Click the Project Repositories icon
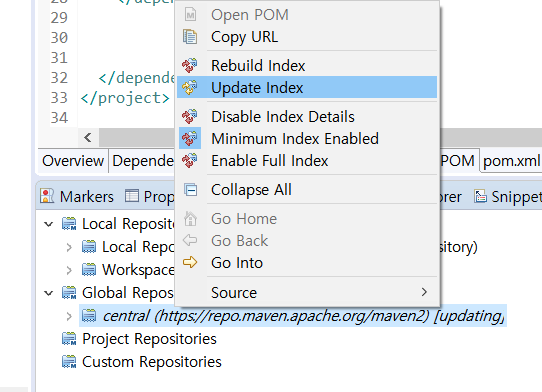The height and width of the screenshot is (392, 542). pos(69,339)
